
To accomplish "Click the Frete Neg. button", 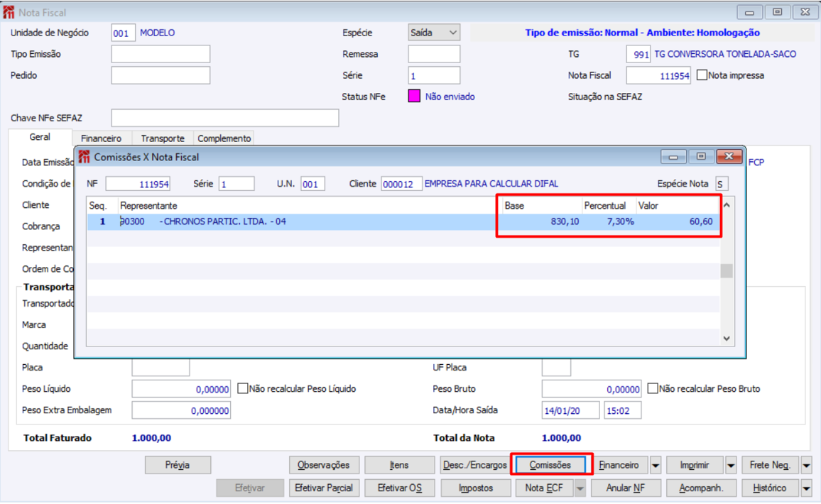I will (x=770, y=465).
